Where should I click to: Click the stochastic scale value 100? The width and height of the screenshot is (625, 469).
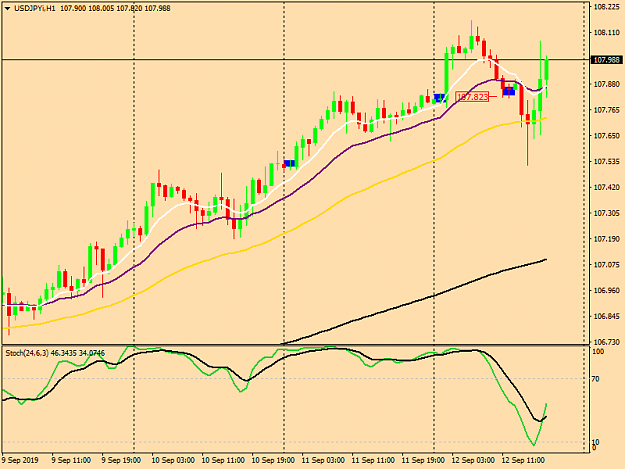pos(598,352)
